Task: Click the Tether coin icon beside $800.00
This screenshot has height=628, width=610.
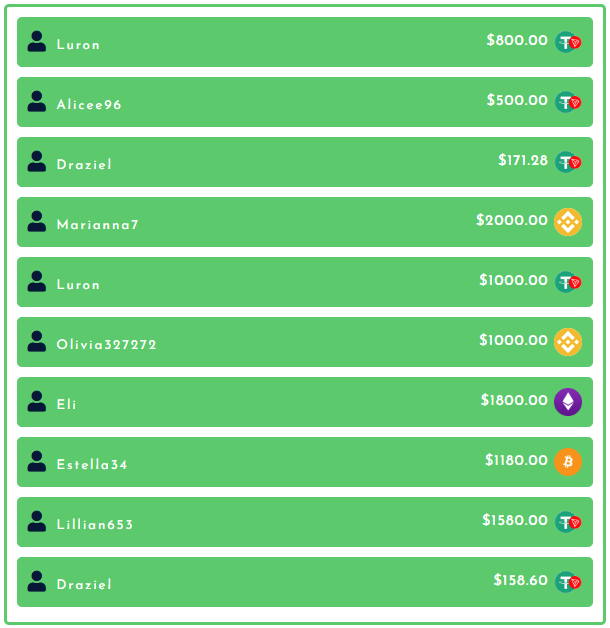Action: tap(568, 42)
